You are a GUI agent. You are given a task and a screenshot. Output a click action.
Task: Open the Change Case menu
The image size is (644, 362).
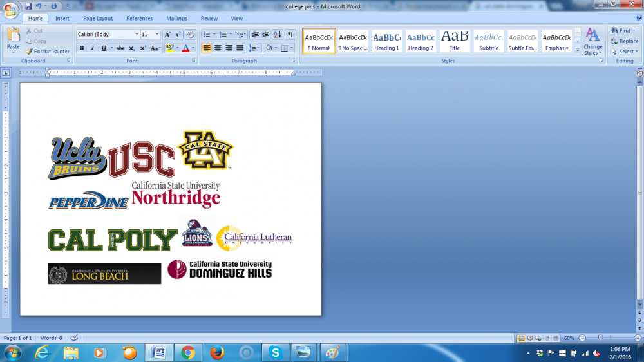[155, 48]
